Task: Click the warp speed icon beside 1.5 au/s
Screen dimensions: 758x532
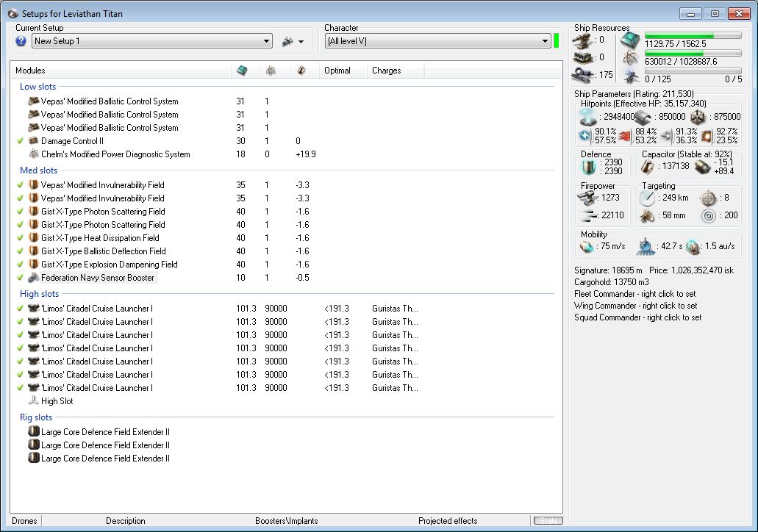Action: click(693, 246)
